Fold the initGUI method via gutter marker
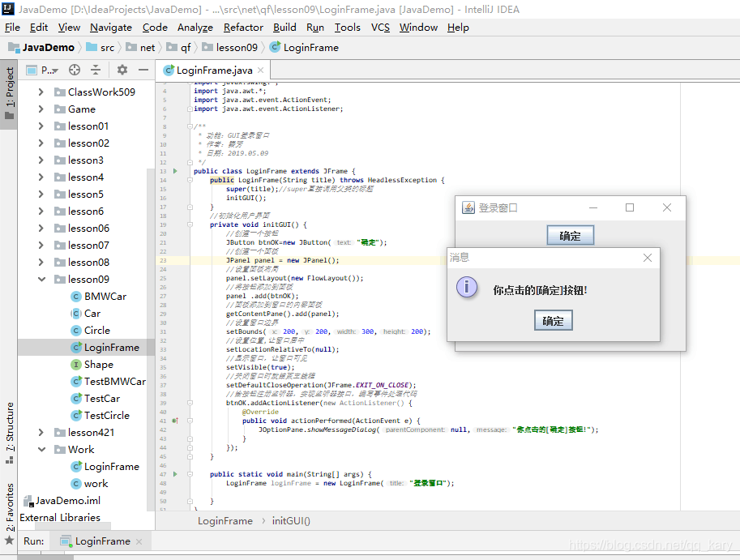Viewport: 740px width, 560px height. point(190,224)
